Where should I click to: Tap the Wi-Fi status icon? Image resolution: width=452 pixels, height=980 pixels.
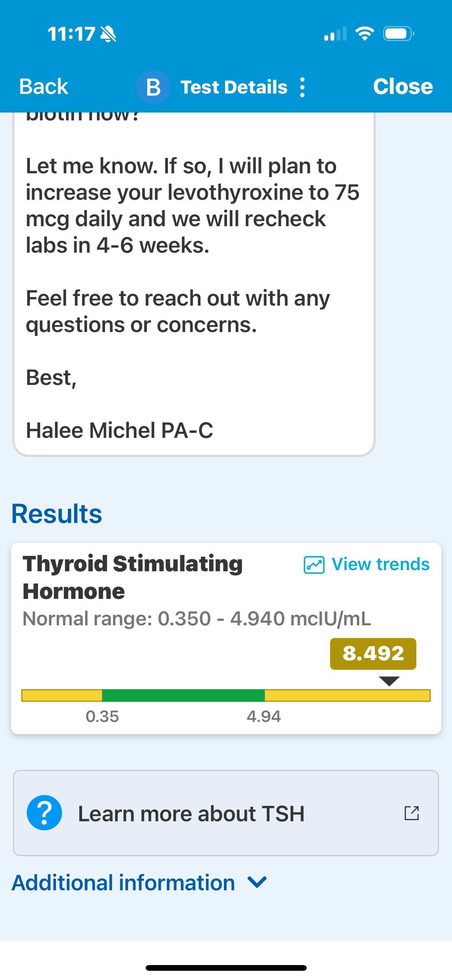click(365, 34)
